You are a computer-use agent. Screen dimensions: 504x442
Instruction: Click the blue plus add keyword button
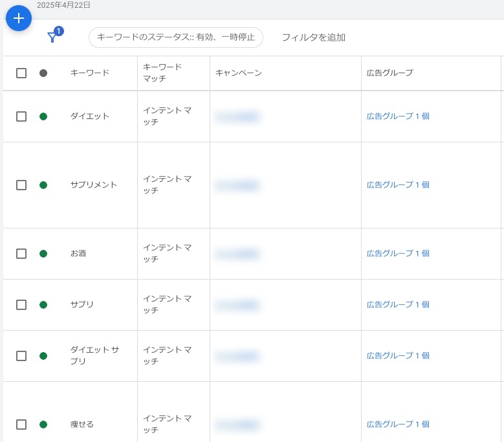point(19,18)
